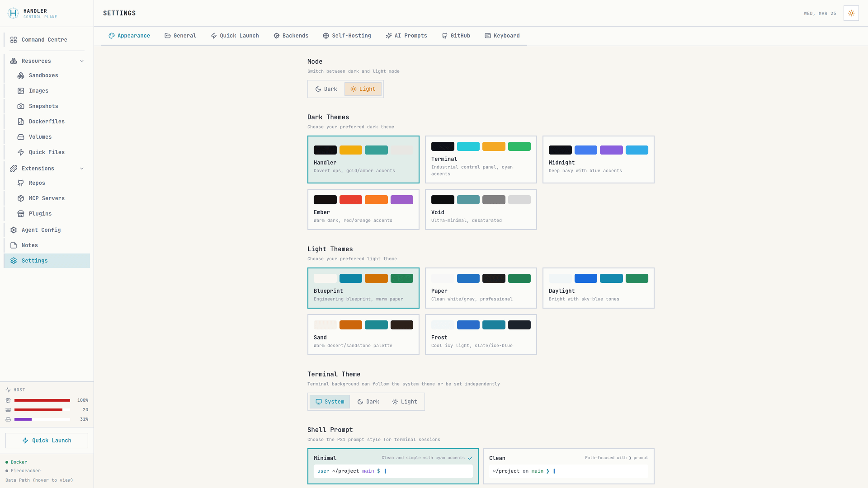The image size is (868, 488).
Task: Click the Handler logo in the top-left
Action: (13, 13)
